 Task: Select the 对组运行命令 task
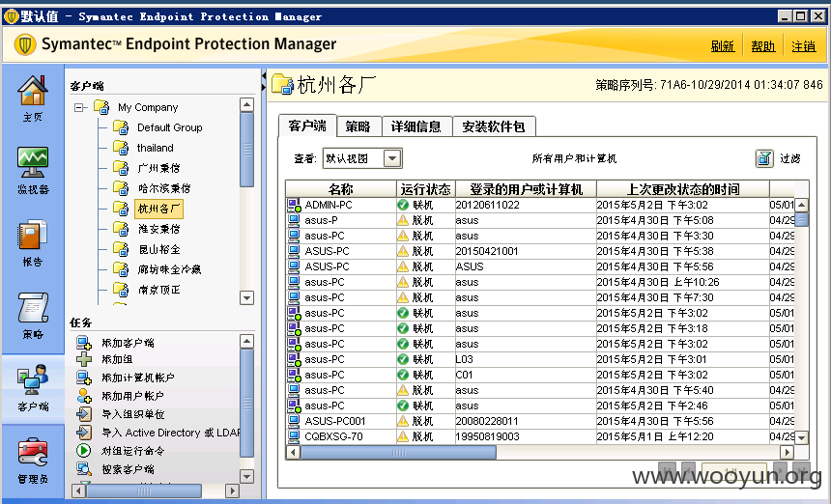point(133,451)
